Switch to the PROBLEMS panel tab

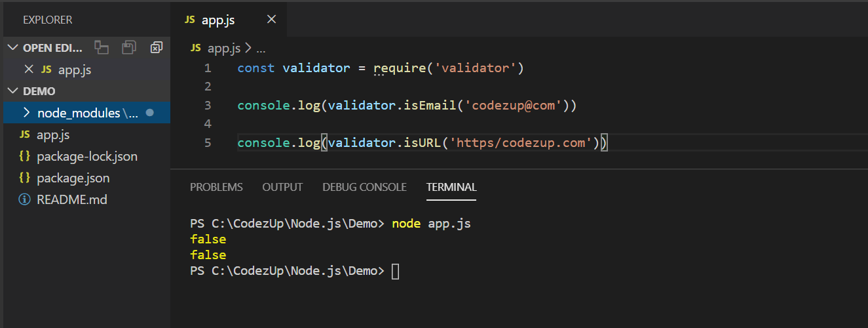tap(216, 187)
